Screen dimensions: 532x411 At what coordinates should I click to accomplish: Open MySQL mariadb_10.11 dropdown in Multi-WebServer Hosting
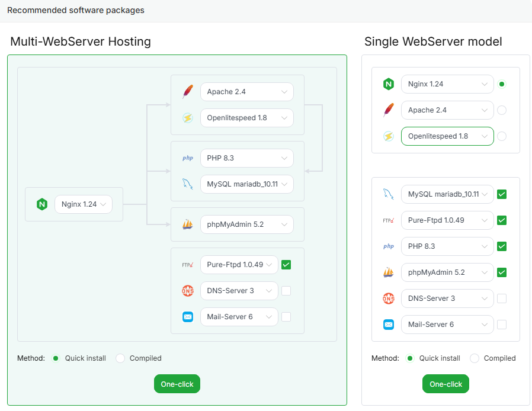[x=246, y=184]
